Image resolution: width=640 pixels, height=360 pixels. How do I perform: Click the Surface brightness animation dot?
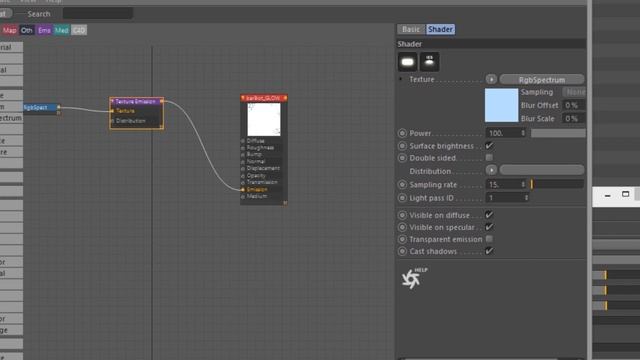402,146
